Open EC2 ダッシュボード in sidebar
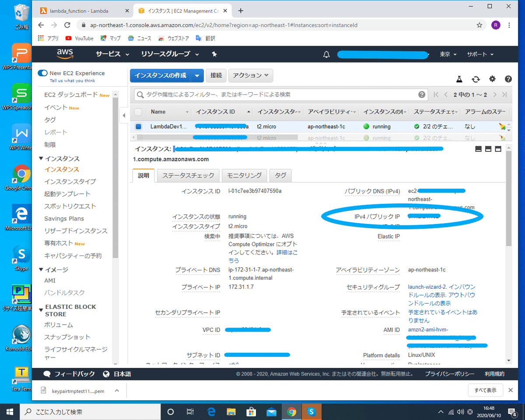525x420 pixels. click(x=71, y=94)
